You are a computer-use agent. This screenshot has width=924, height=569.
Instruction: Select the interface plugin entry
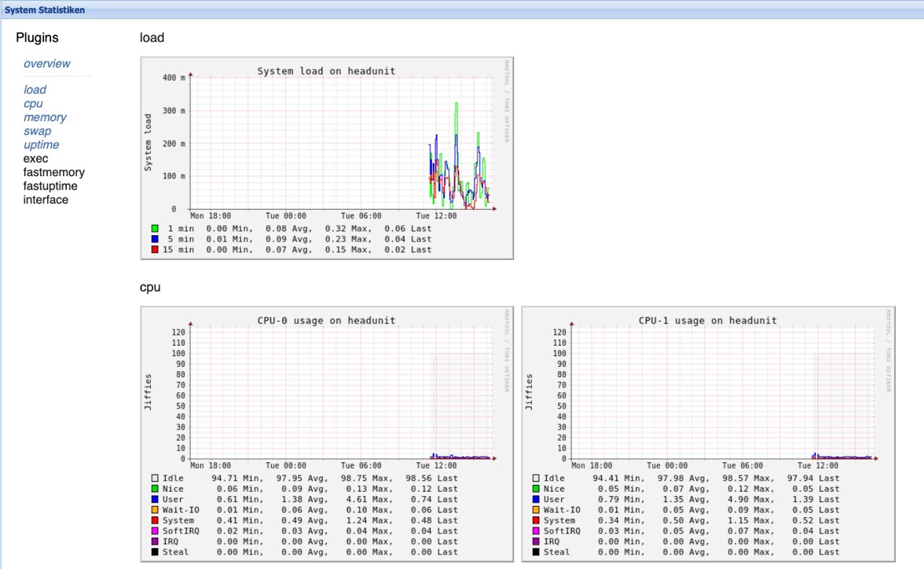click(46, 200)
